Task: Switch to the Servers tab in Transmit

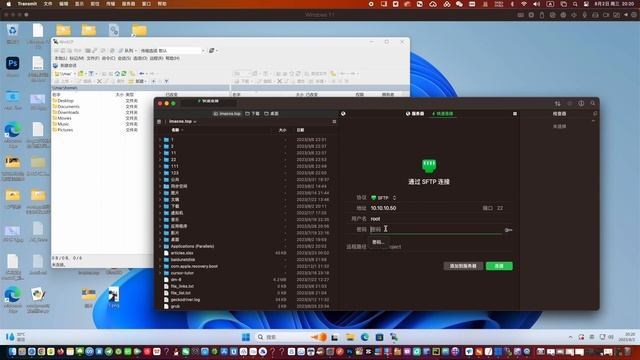Action: tap(415, 113)
